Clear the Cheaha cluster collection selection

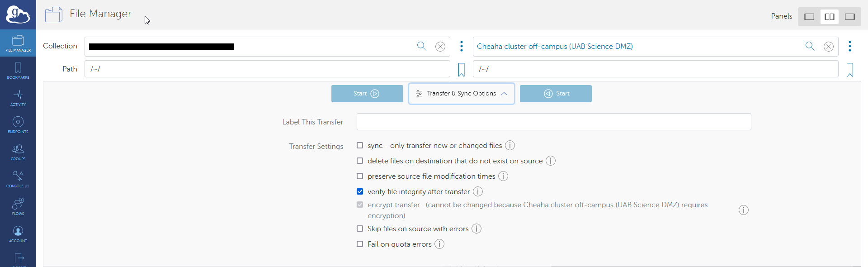pyautogui.click(x=828, y=47)
